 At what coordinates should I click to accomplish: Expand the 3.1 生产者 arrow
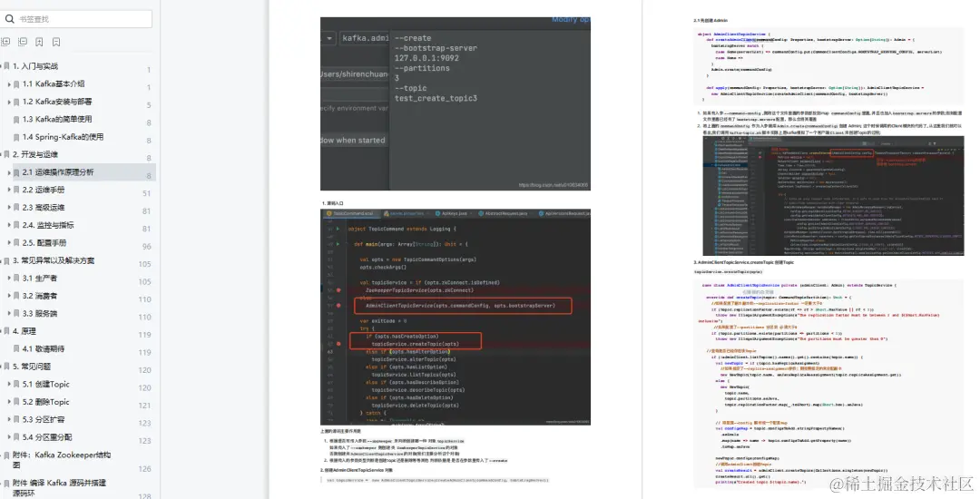pyautogui.click(x=9, y=279)
